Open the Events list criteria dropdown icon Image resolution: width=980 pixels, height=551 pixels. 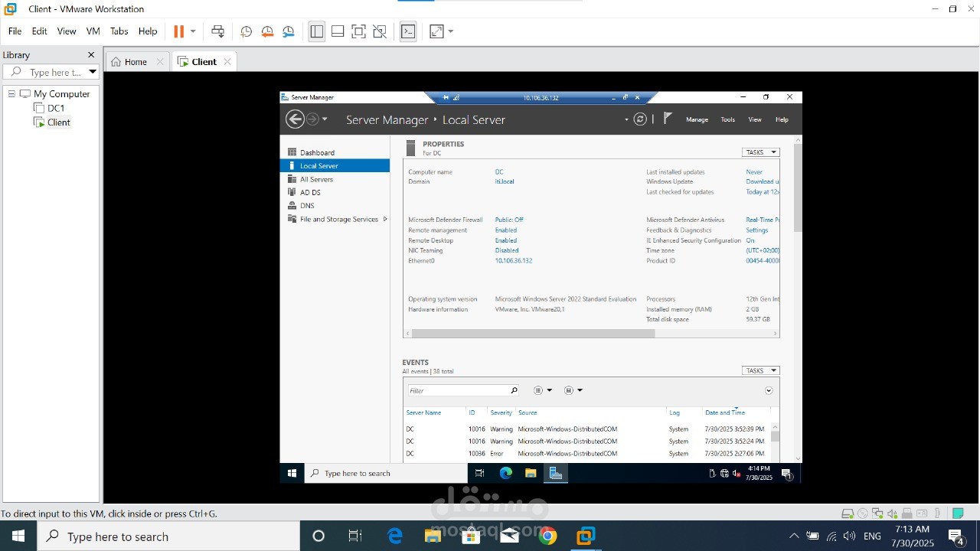543,390
